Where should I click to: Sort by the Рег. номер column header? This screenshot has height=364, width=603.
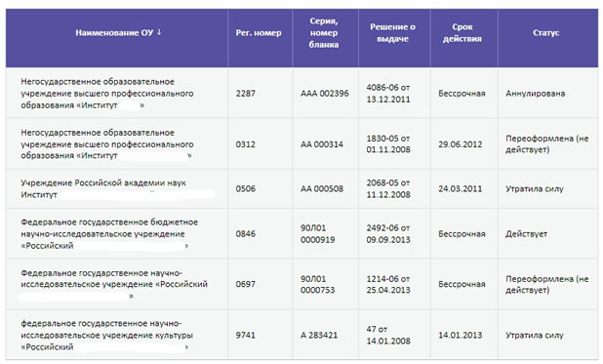(x=259, y=33)
